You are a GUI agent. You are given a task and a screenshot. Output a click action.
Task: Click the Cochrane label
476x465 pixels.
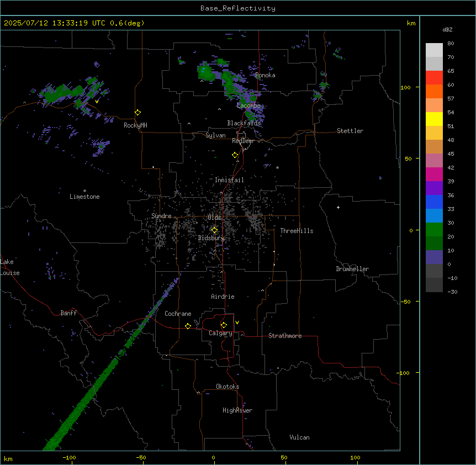pos(178,314)
